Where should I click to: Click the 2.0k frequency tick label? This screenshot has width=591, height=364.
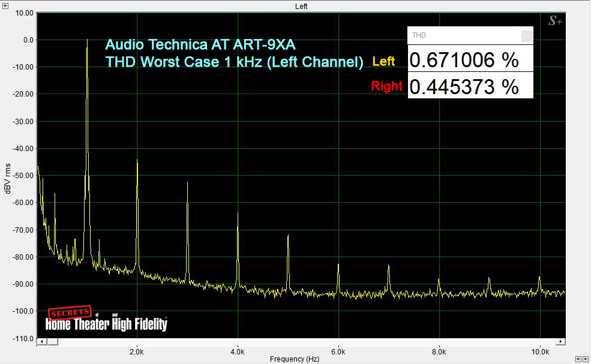point(136,352)
